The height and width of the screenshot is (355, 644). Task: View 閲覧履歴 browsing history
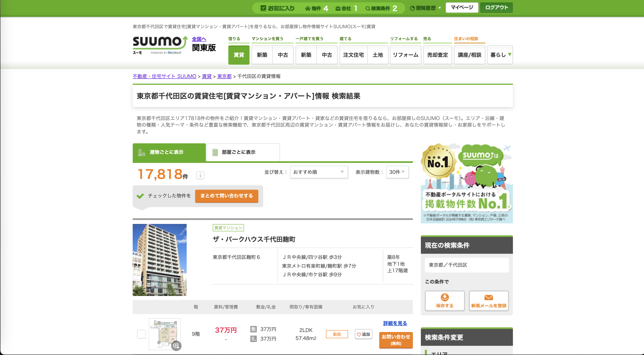424,8
